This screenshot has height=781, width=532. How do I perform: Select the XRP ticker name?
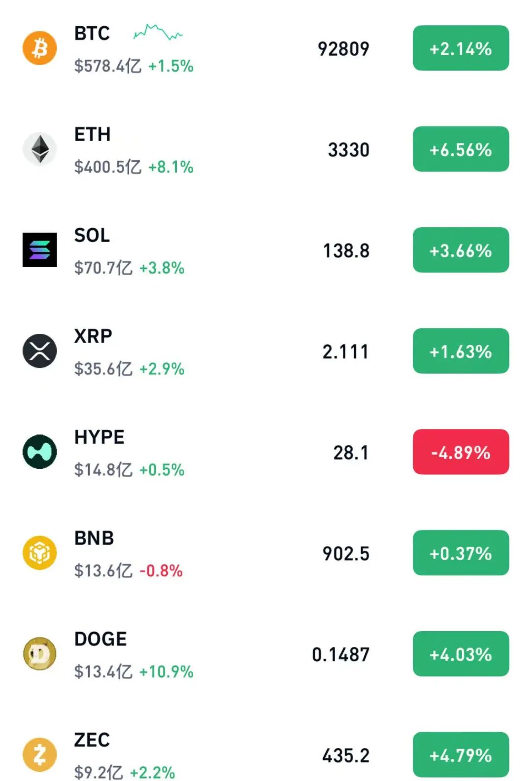point(93,336)
